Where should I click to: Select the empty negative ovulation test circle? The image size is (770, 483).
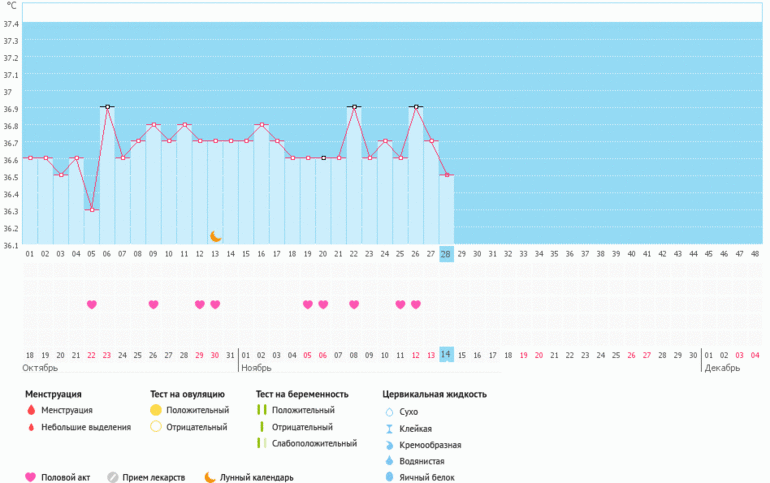pyautogui.click(x=155, y=427)
